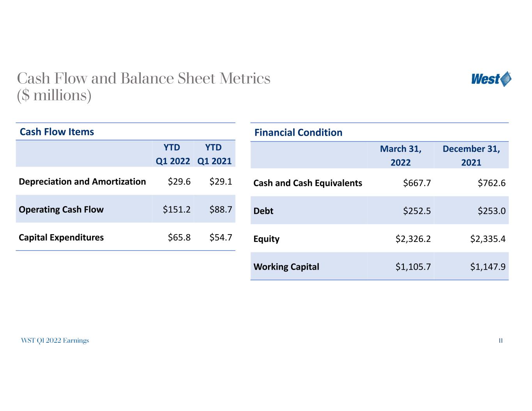The image size is (532, 411).
Task: Click the December 31, 2021 column header
Action: (x=471, y=155)
